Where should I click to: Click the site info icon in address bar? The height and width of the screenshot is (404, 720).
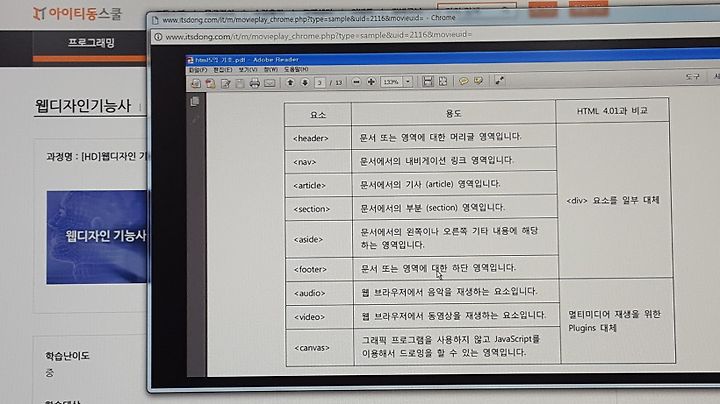coord(158,37)
